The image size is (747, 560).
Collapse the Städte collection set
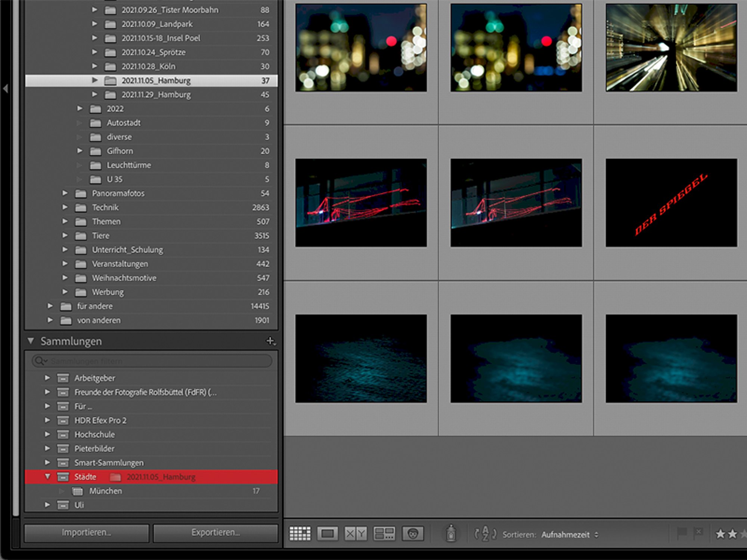tap(47, 476)
